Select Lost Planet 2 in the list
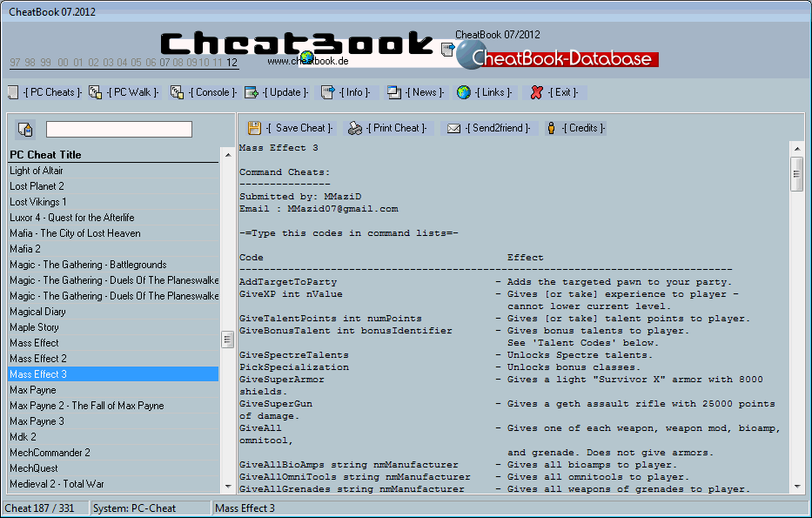Screen dimensions: 812x518 [x=113, y=186]
